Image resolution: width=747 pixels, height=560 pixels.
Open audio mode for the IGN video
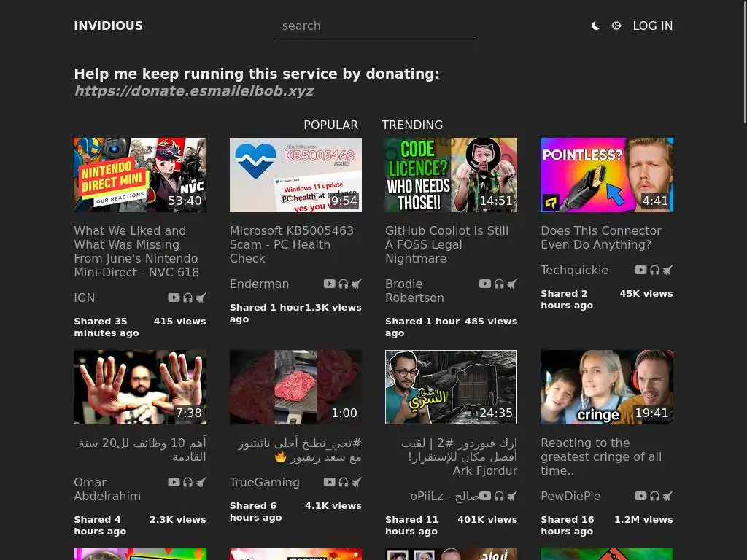click(187, 297)
